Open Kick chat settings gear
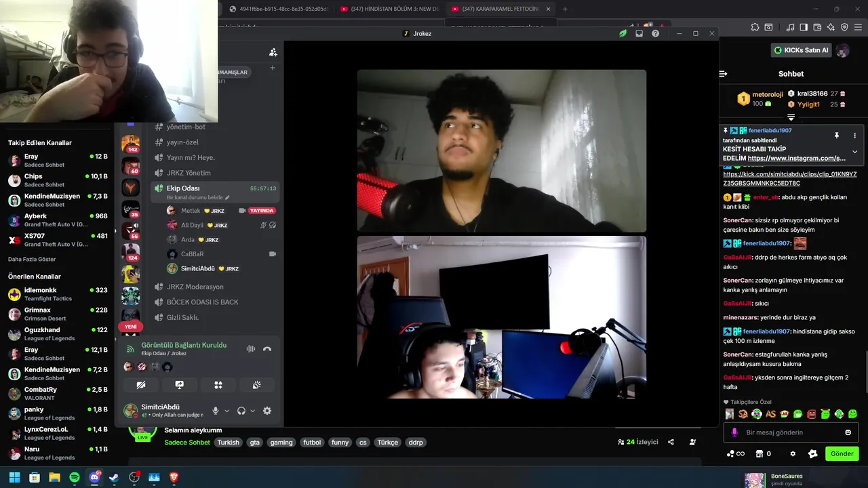The height and width of the screenshot is (488, 868). 793,453
